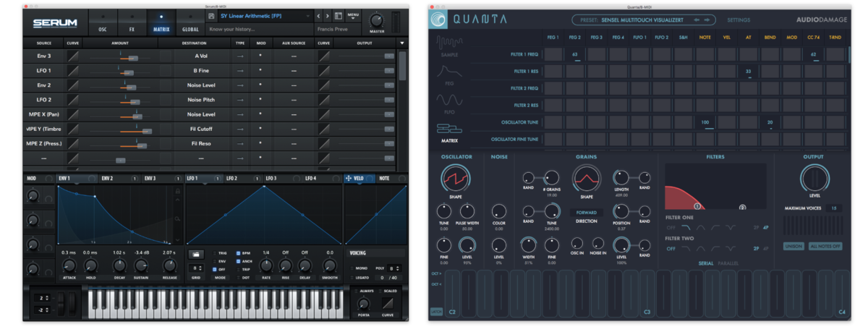Toggle LFO ENV mode checkbox
Viewport: 868px width, 332px height.
pos(215,261)
